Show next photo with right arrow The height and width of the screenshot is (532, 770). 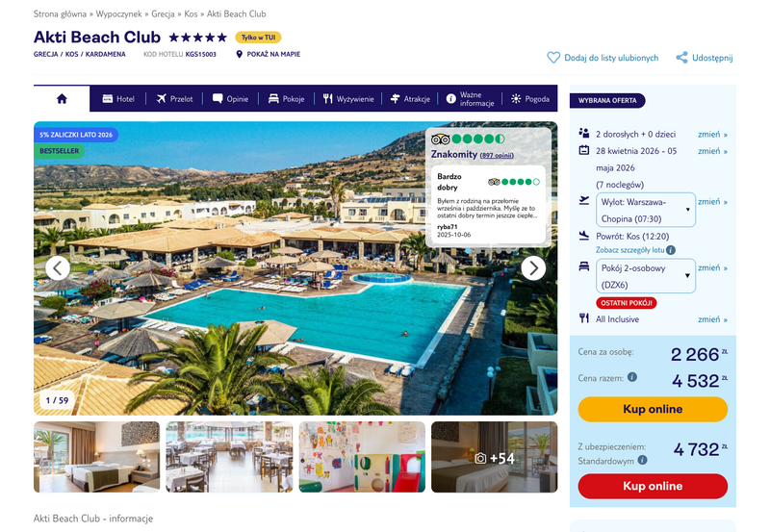[533, 268]
